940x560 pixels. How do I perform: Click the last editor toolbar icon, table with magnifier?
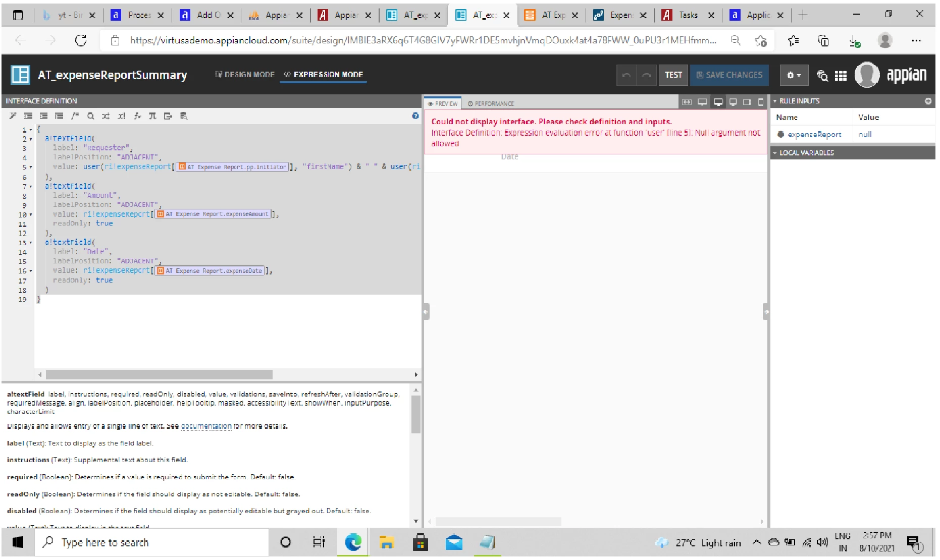click(x=184, y=116)
